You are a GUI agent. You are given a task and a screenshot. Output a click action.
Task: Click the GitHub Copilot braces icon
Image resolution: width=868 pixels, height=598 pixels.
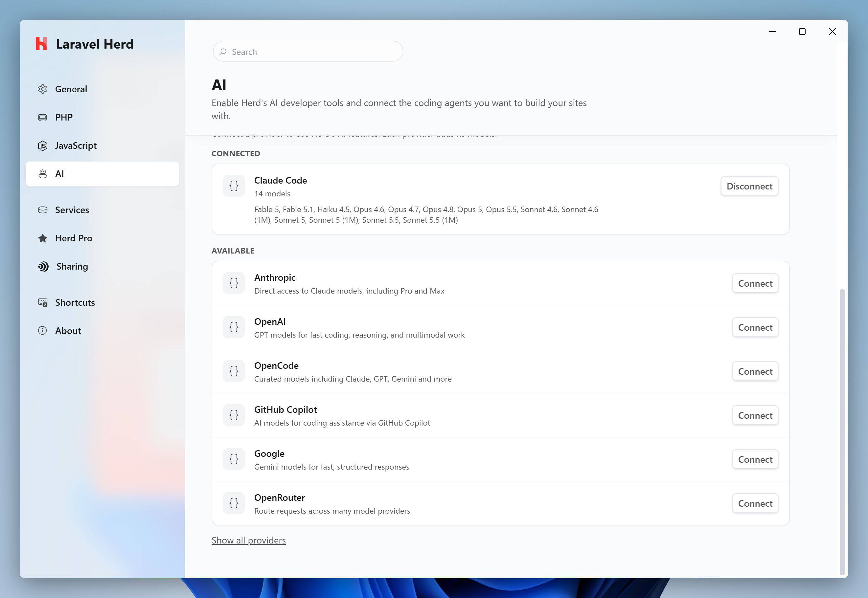(x=234, y=415)
